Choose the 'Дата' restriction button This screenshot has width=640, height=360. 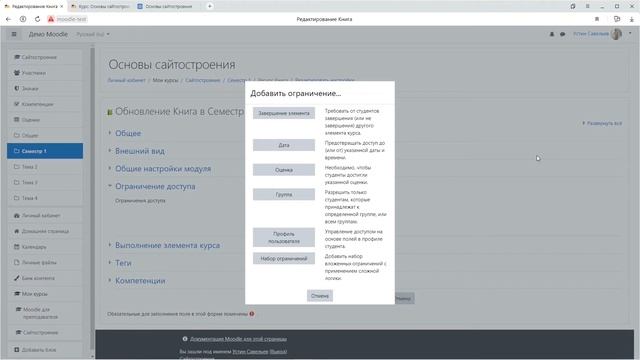284,145
